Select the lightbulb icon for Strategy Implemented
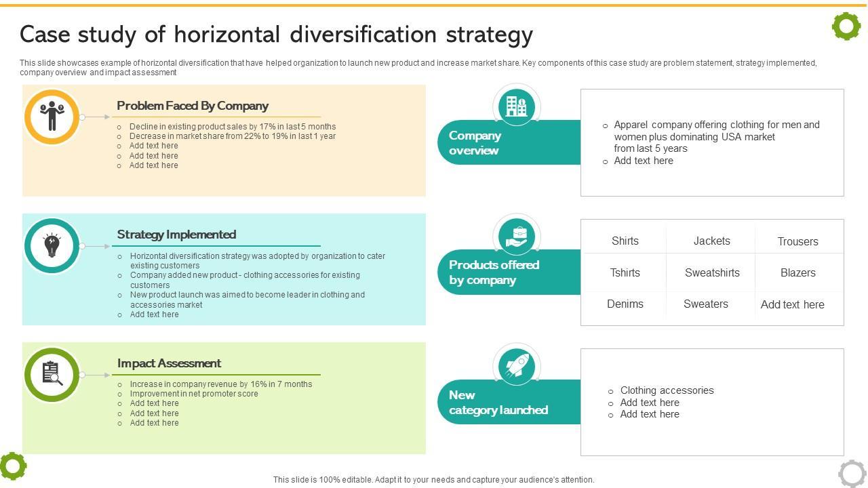The height and width of the screenshot is (488, 868). point(52,245)
